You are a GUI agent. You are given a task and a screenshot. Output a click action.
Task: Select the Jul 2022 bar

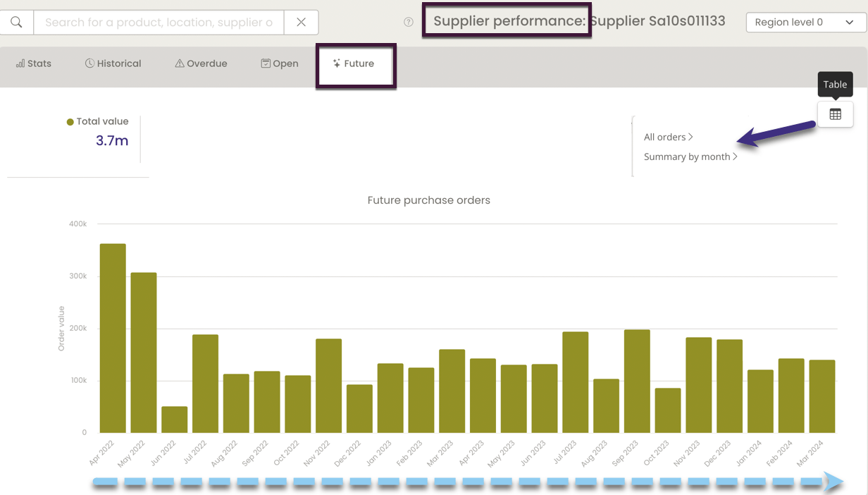click(x=205, y=384)
